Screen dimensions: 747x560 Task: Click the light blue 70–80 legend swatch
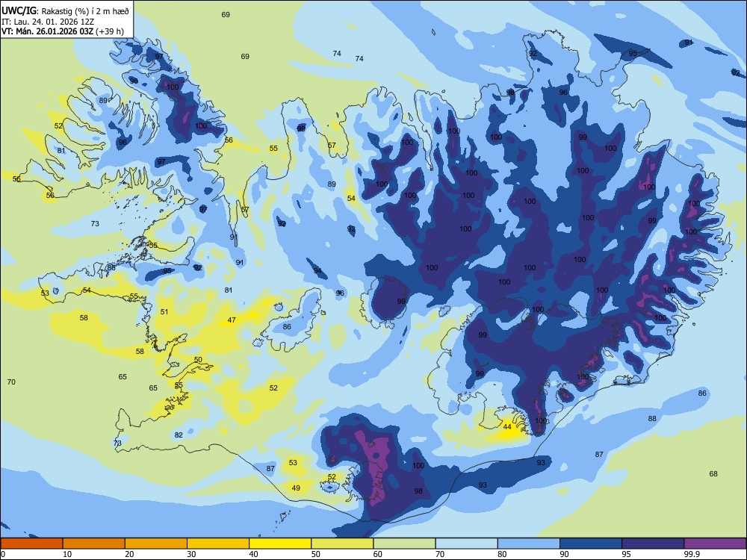(466, 544)
